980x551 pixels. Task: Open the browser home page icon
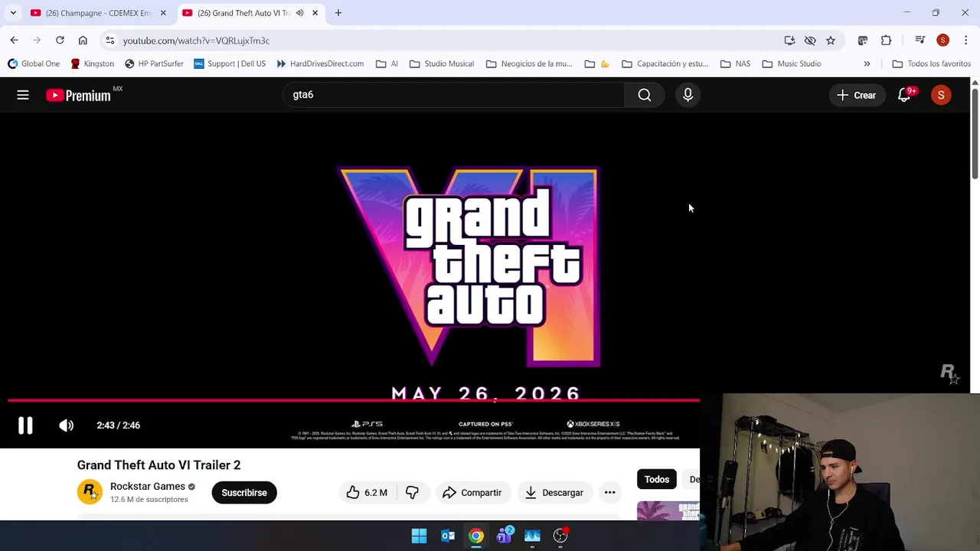point(83,41)
